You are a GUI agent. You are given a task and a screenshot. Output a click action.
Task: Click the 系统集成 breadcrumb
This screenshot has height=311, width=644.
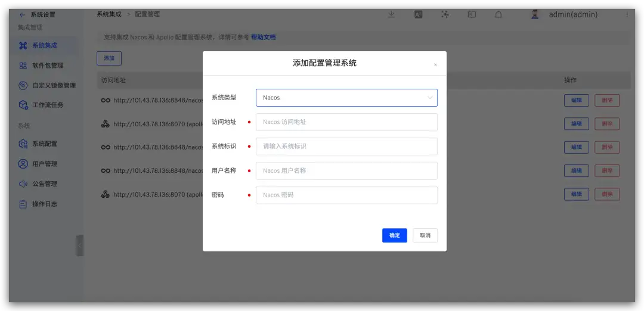[x=109, y=14]
